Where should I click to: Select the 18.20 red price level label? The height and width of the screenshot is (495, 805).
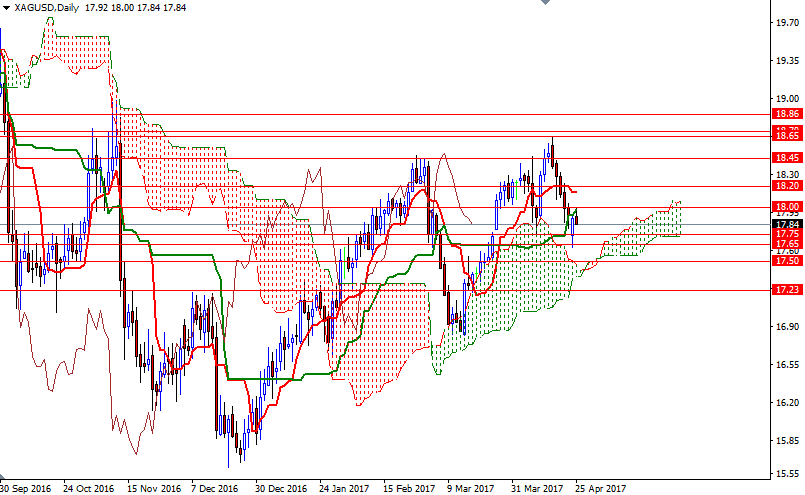[x=787, y=185]
